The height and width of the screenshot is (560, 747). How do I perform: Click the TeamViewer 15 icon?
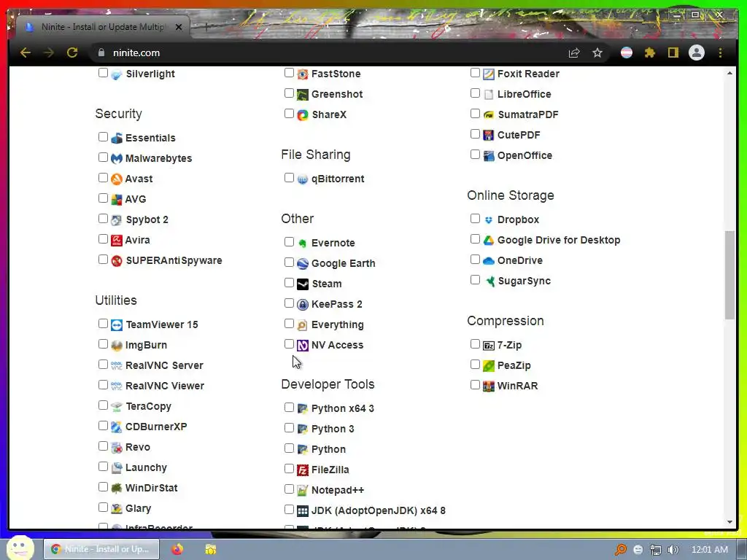(117, 324)
